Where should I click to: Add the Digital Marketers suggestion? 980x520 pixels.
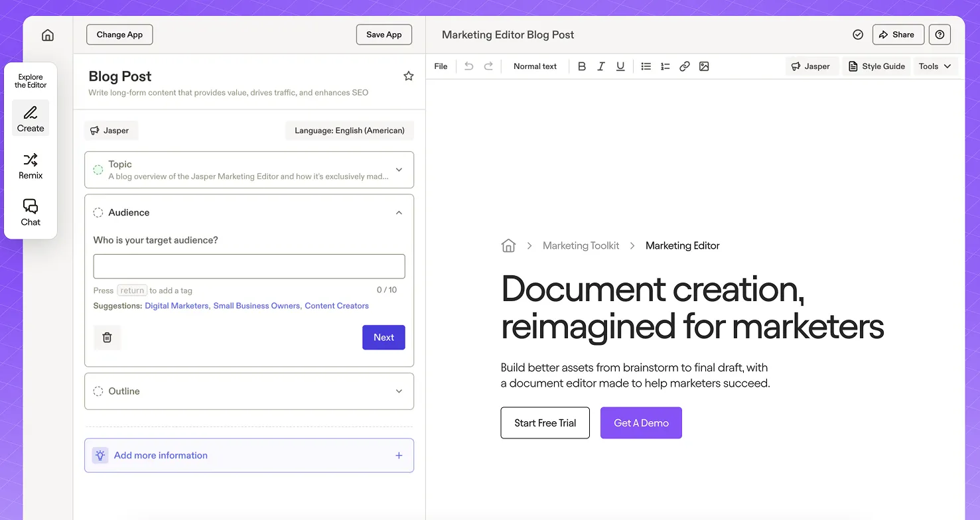tap(176, 306)
